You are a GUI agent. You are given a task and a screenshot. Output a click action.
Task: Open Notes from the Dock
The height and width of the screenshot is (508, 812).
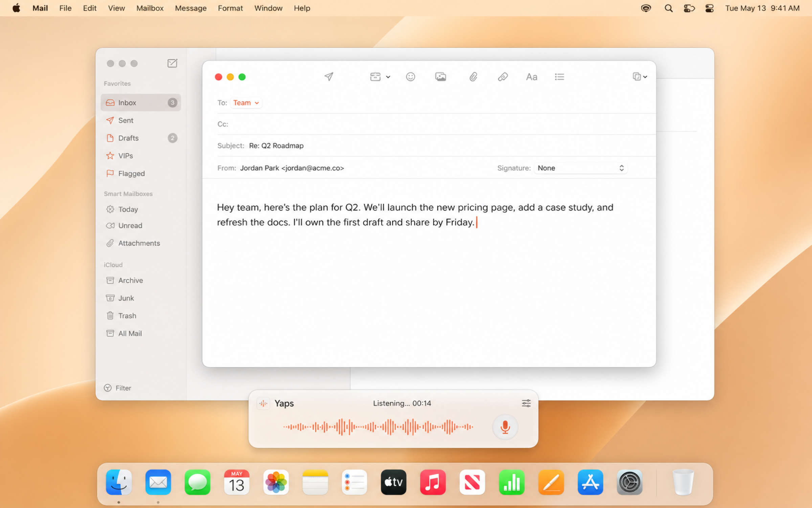(315, 482)
